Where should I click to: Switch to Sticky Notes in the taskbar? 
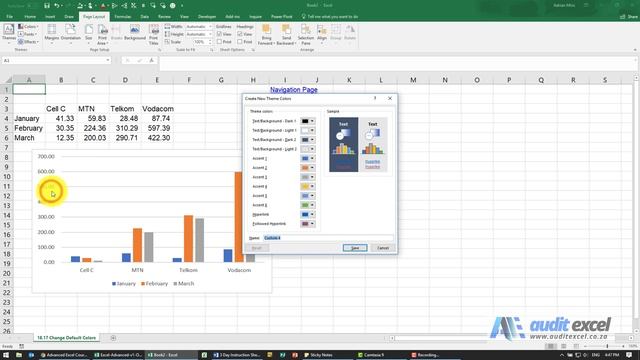click(318, 355)
